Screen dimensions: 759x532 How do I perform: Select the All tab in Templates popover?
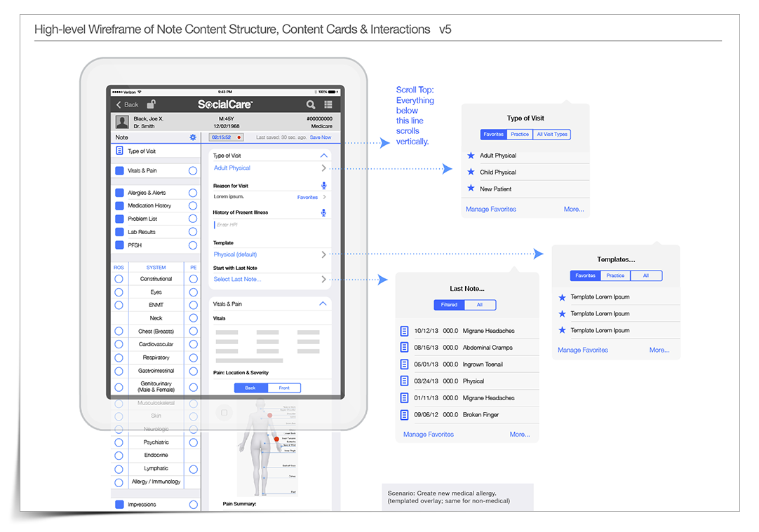[x=646, y=275]
